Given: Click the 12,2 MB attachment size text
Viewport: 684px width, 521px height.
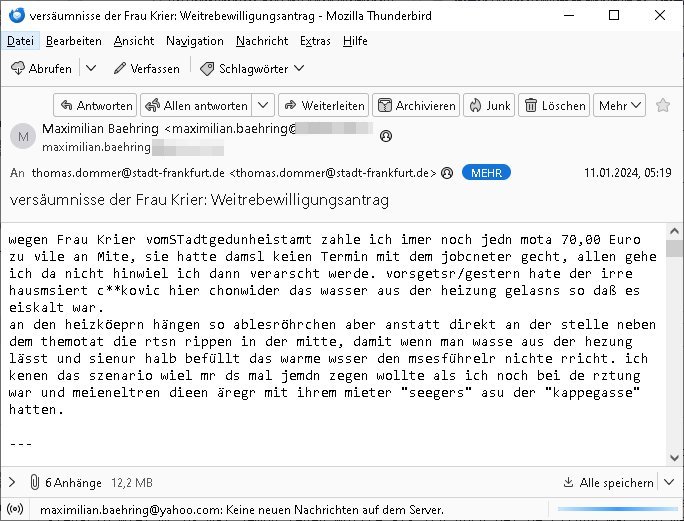Looking at the screenshot, I should 132,483.
